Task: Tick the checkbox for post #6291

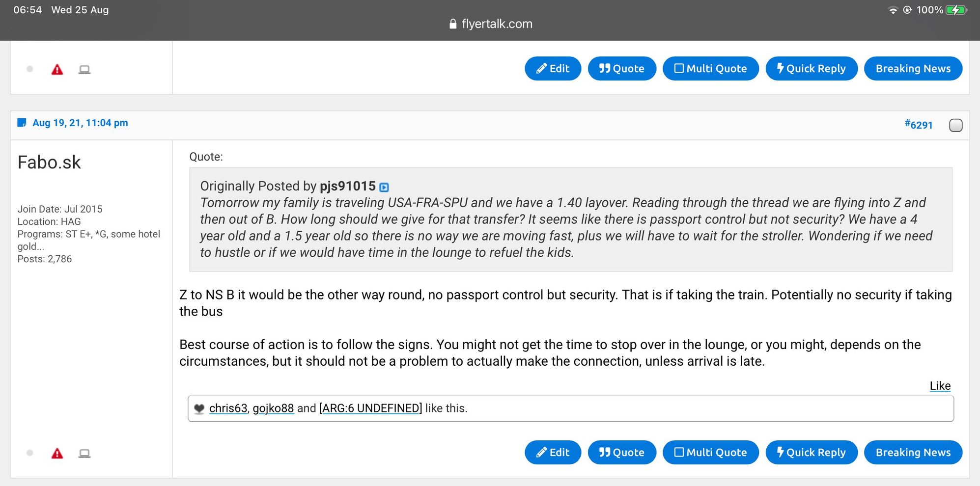Action: pos(955,125)
